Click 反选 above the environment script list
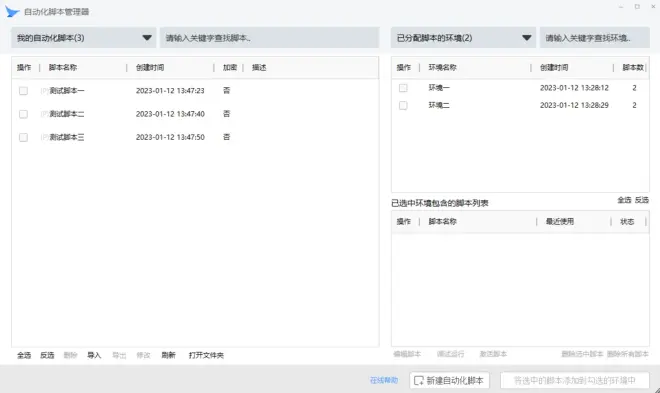The image size is (660, 393). click(642, 200)
